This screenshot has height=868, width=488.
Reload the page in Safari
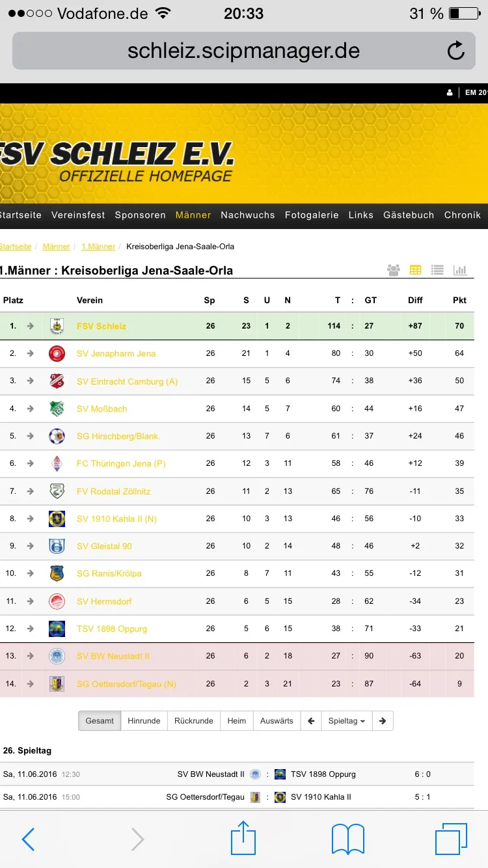coord(456,51)
